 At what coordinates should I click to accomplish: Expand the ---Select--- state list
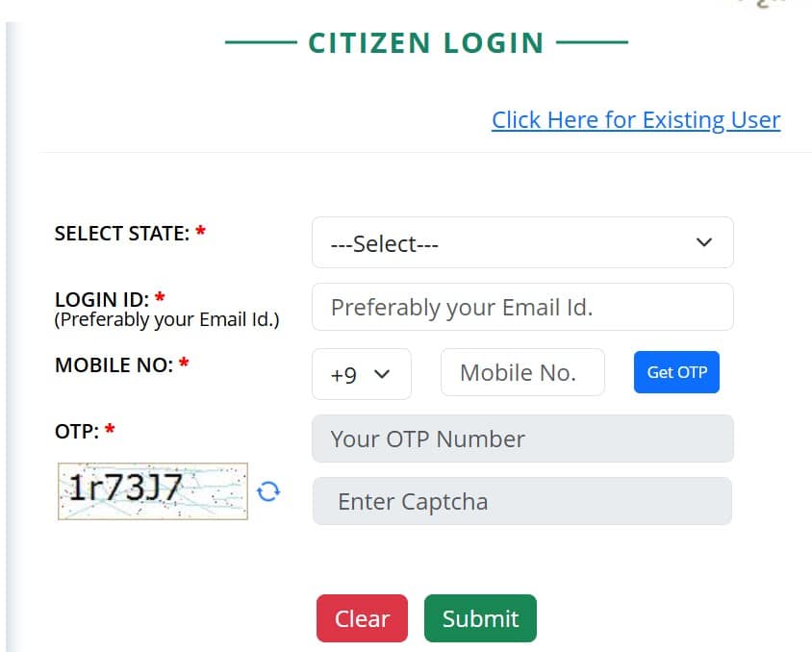pyautogui.click(x=522, y=242)
